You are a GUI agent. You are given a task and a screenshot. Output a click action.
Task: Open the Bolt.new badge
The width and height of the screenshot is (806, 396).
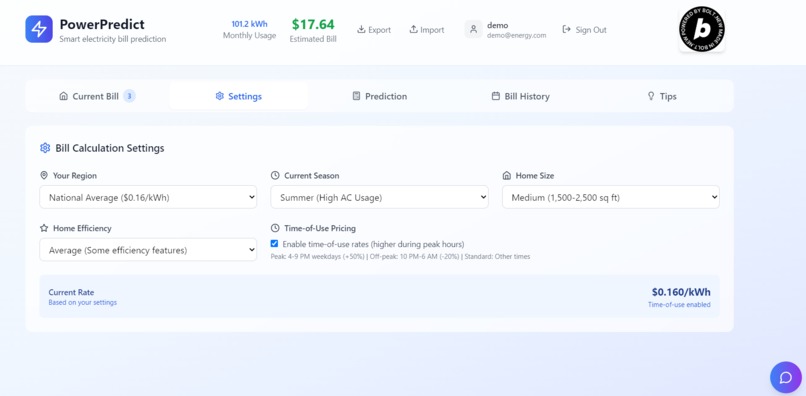click(702, 29)
